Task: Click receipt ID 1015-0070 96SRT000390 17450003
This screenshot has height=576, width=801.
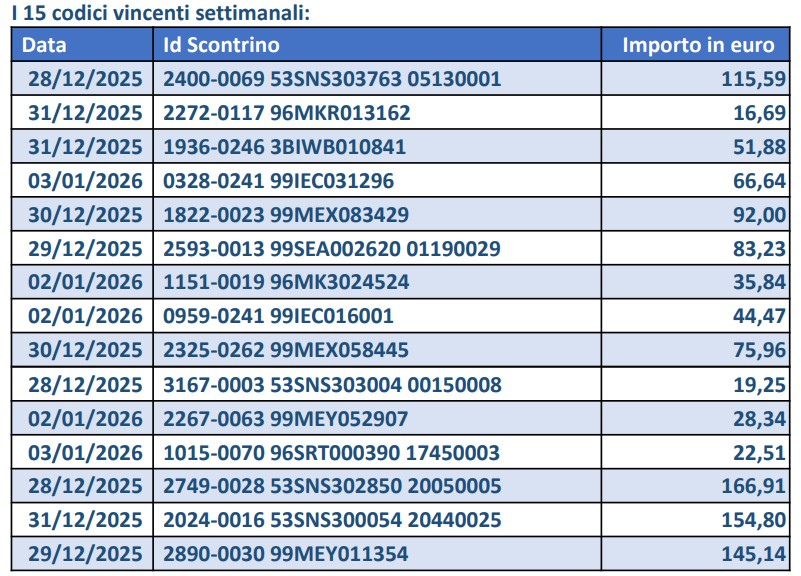Action: point(331,452)
